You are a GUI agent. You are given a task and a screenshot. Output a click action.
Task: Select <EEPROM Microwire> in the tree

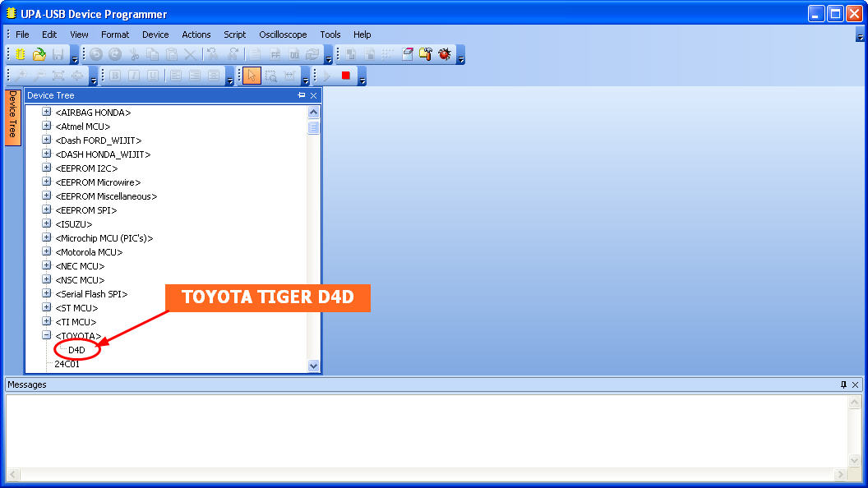pyautogui.click(x=98, y=182)
